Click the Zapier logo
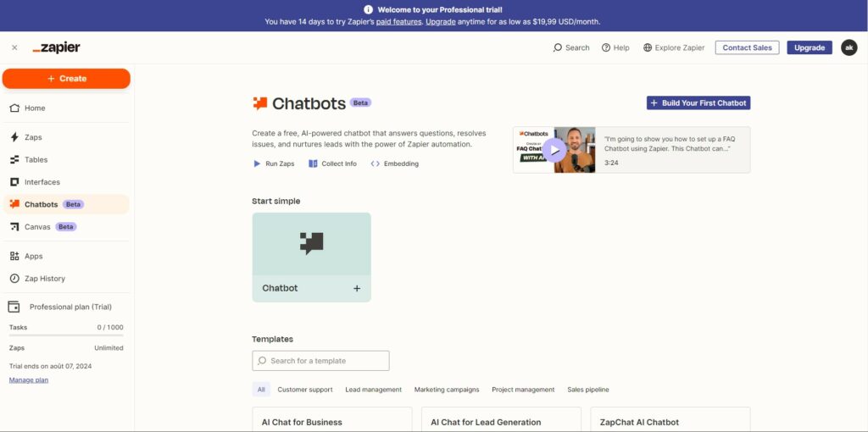868x432 pixels. [x=57, y=47]
